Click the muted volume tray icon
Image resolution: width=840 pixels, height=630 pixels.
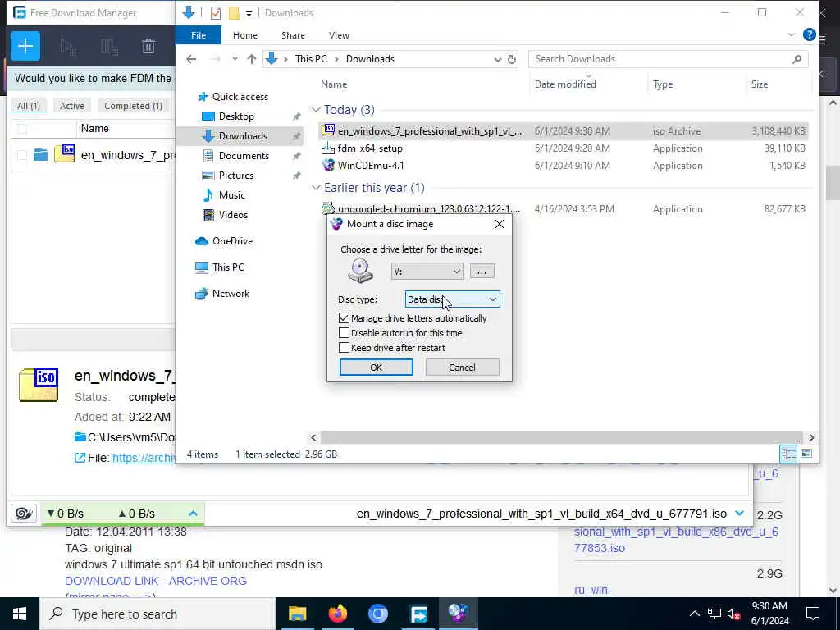734,614
